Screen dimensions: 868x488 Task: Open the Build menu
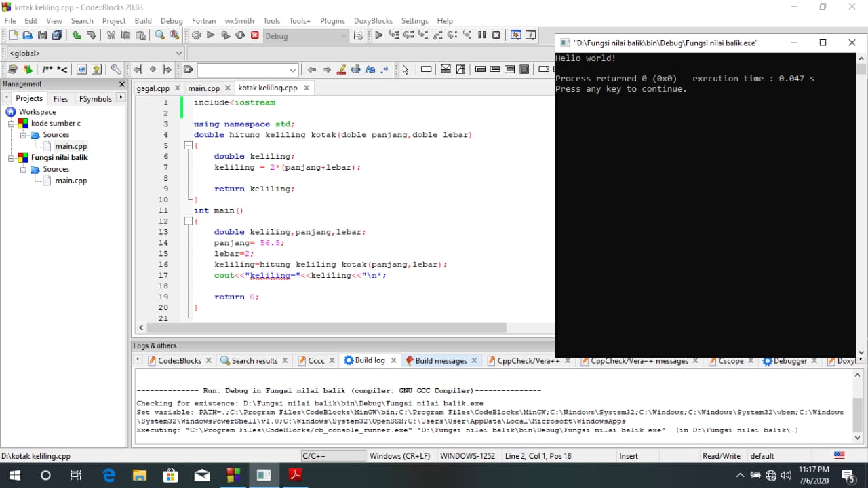pyautogui.click(x=143, y=21)
